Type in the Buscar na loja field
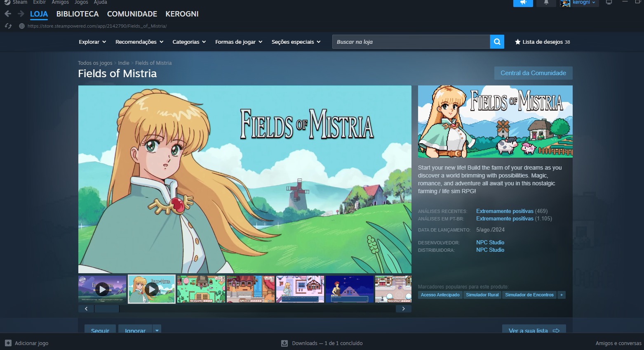This screenshot has height=350, width=644. [411, 42]
